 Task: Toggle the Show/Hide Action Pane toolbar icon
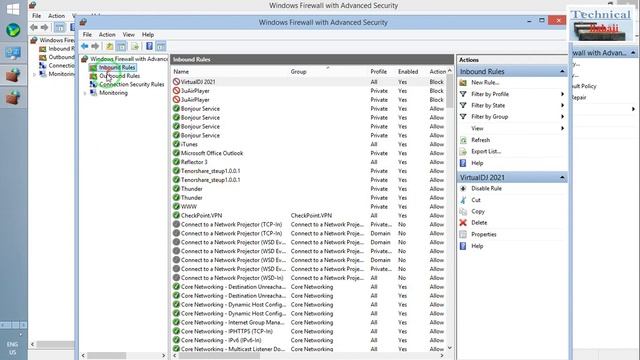[161, 46]
